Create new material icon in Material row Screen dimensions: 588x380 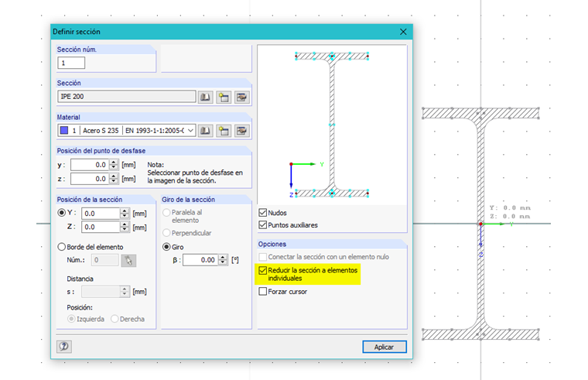click(x=224, y=131)
